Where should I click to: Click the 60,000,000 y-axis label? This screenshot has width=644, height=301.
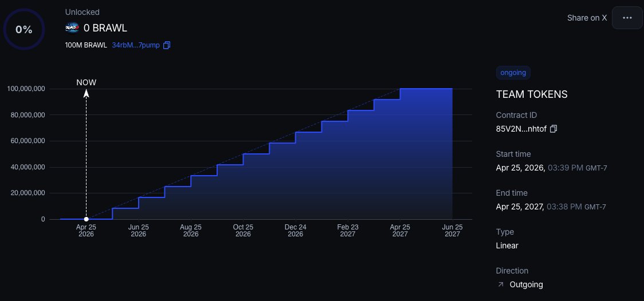pyautogui.click(x=28, y=141)
